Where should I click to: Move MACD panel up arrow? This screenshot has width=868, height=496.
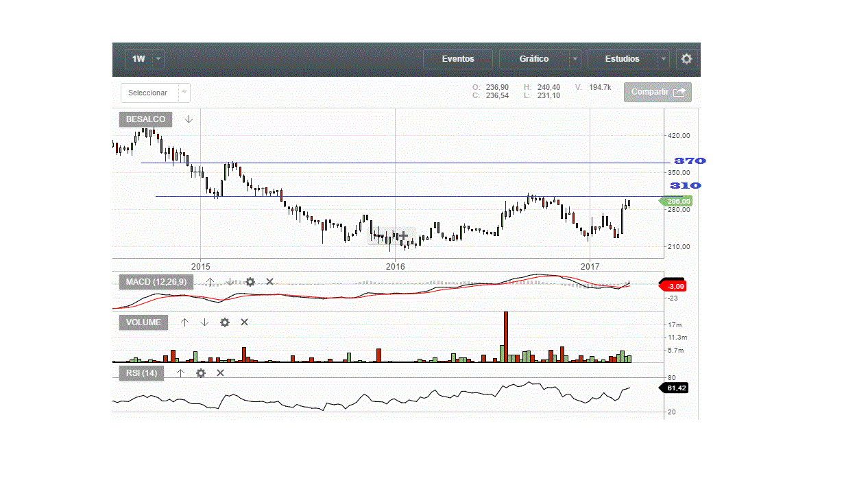210,282
